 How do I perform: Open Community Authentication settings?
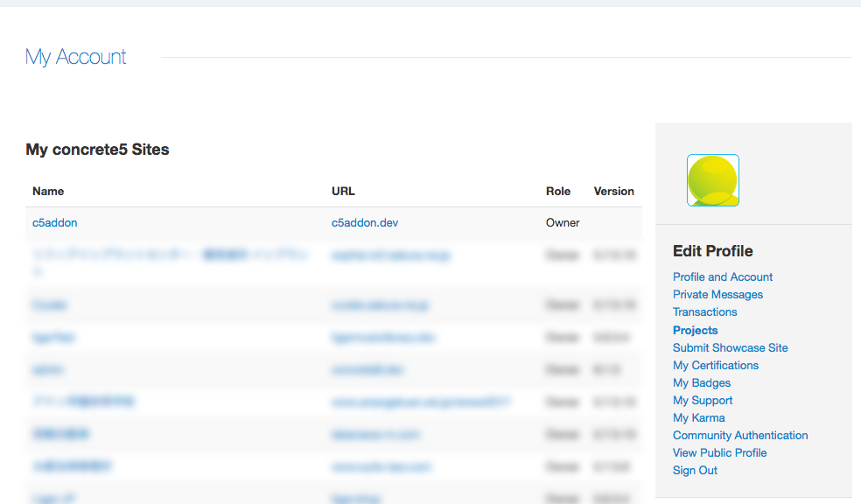(740, 436)
